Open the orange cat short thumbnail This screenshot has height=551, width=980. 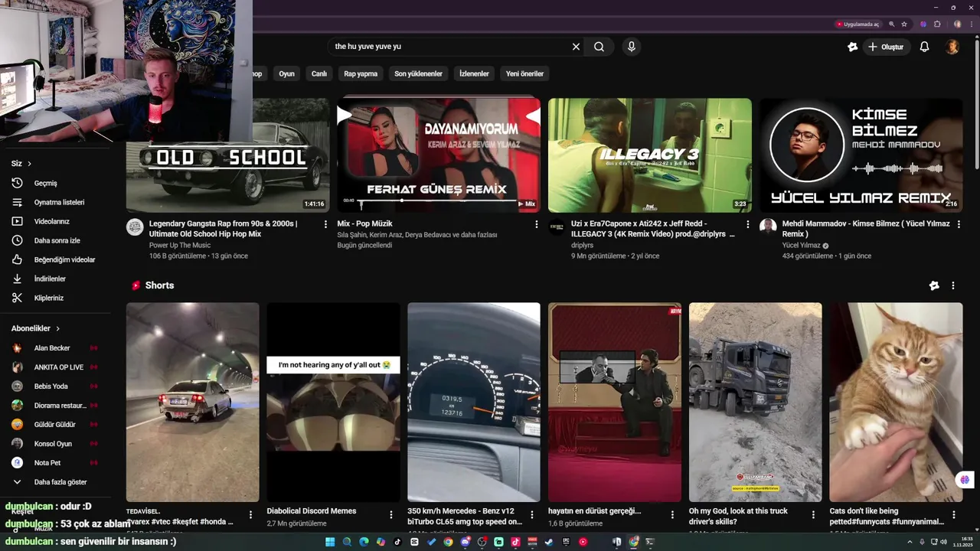point(896,403)
